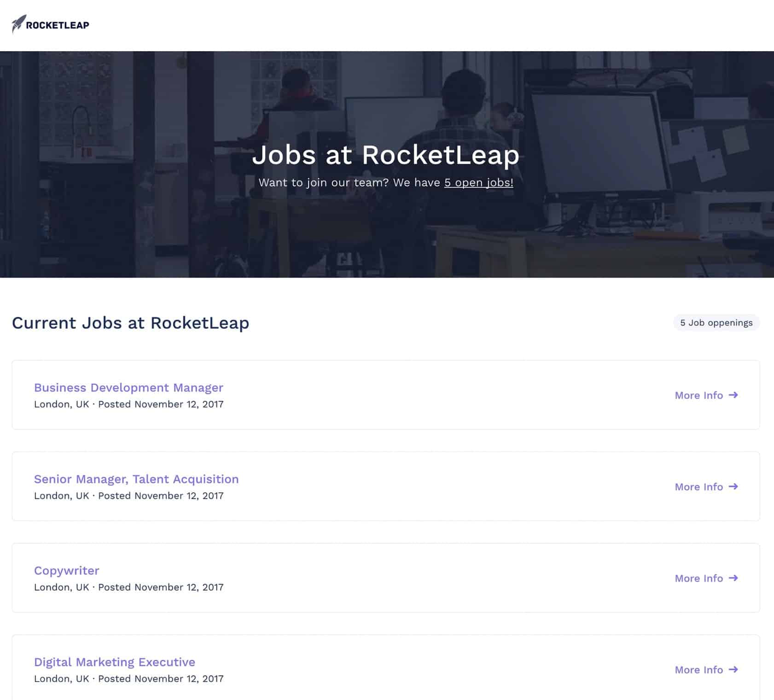The height and width of the screenshot is (700, 774).
Task: Click the posted date under Business Development Manager
Action: pyautogui.click(x=161, y=404)
